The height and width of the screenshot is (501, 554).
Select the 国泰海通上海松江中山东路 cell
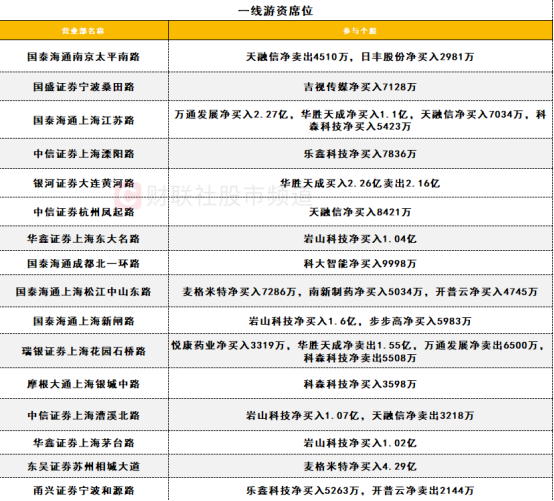click(84, 291)
